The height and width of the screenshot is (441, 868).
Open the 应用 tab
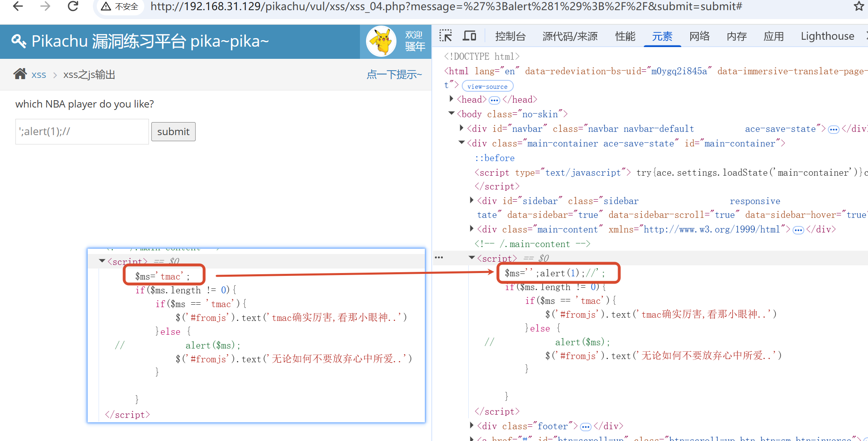[x=774, y=37]
